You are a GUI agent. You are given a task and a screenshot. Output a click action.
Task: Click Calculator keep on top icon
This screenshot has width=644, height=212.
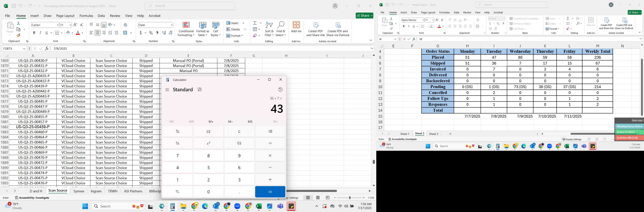click(x=200, y=90)
